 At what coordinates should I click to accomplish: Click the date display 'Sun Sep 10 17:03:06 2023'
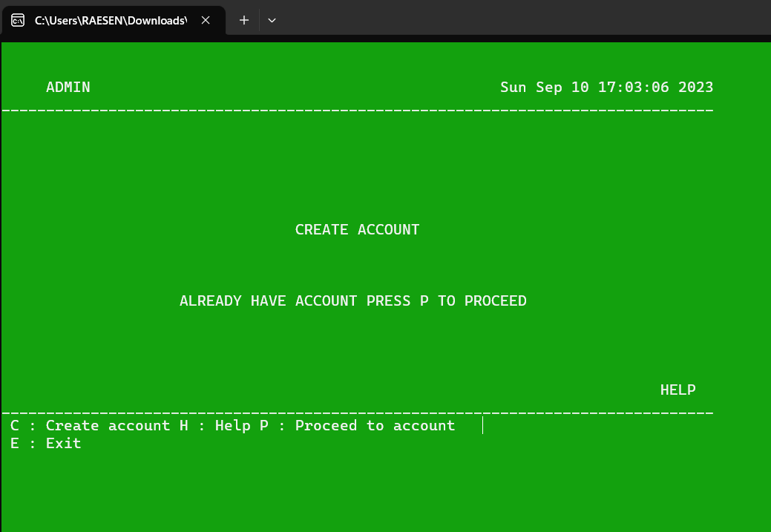(608, 87)
